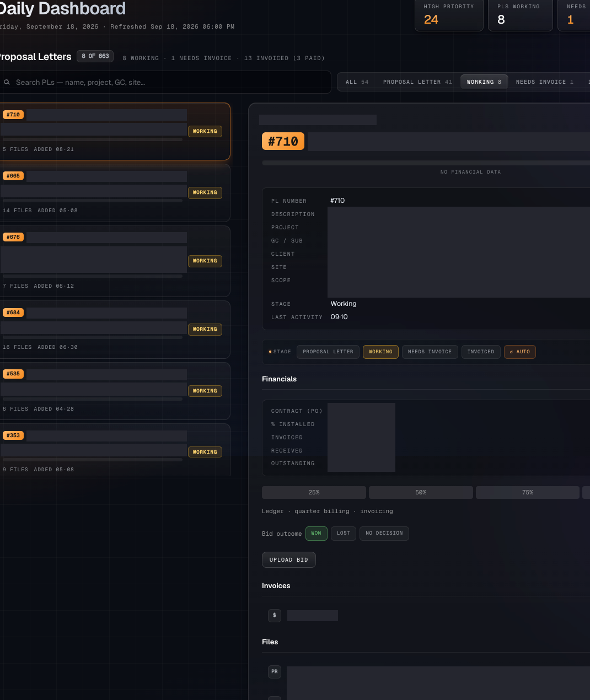This screenshot has width=590, height=700.
Task: Click the PR file icon under Files
Action: [x=275, y=671]
